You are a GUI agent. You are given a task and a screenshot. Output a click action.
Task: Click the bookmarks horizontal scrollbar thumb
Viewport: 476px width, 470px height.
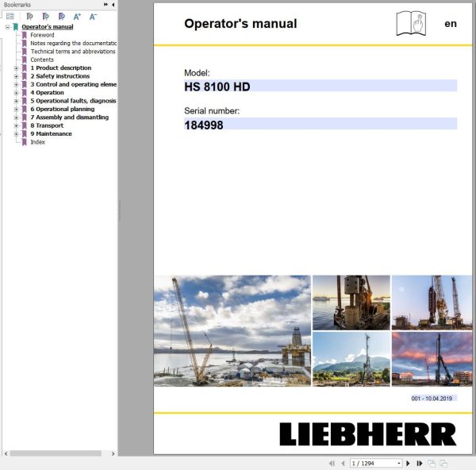click(56, 453)
